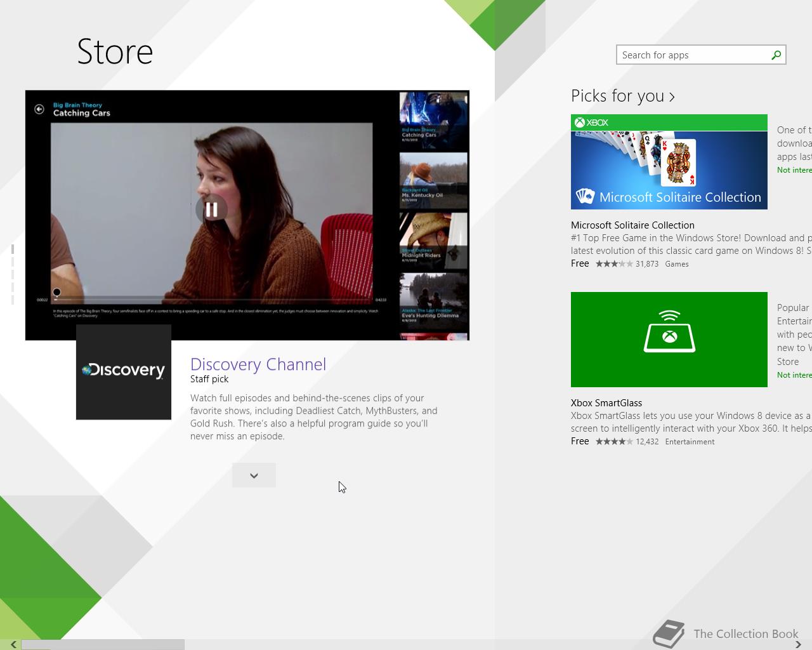
Task: Click the 31,873 ratings count
Action: (x=647, y=264)
